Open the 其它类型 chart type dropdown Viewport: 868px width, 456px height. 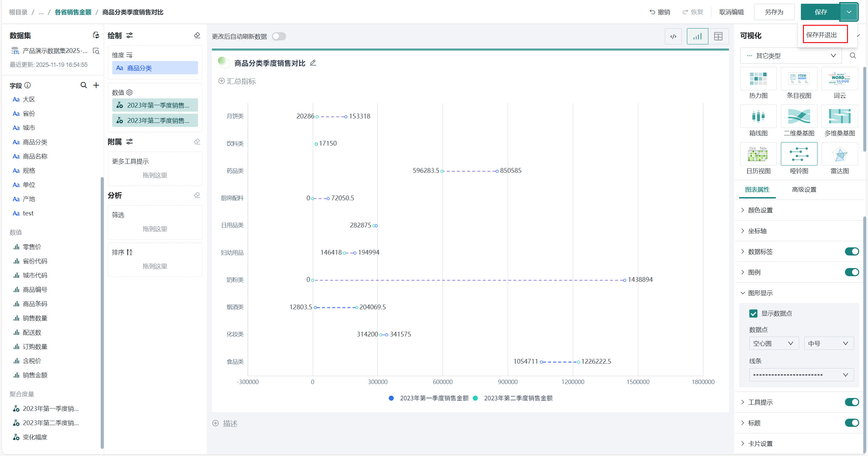click(x=791, y=56)
